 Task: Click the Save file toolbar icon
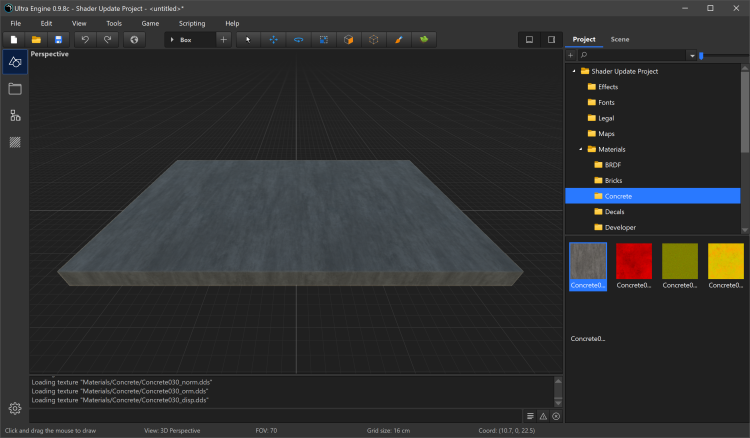(59, 40)
